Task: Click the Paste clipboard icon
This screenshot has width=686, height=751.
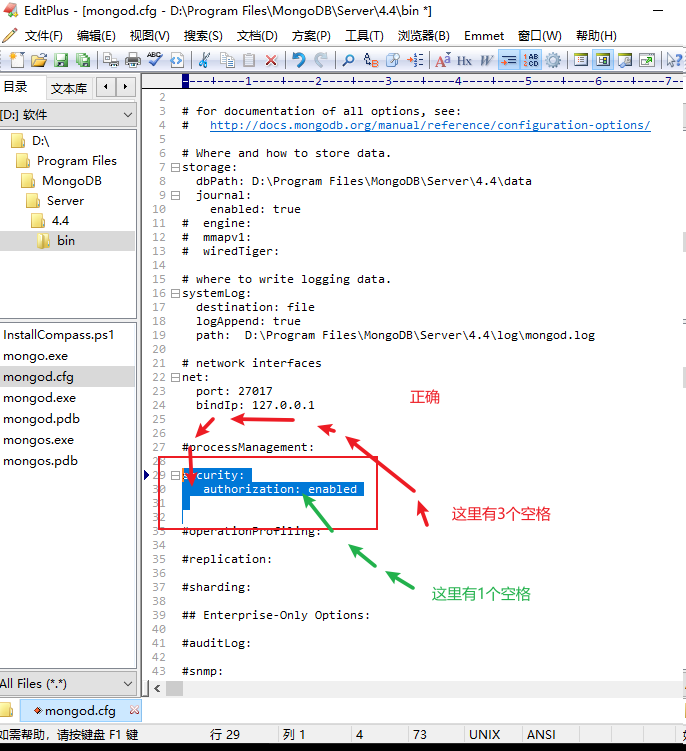Action: pos(249,60)
